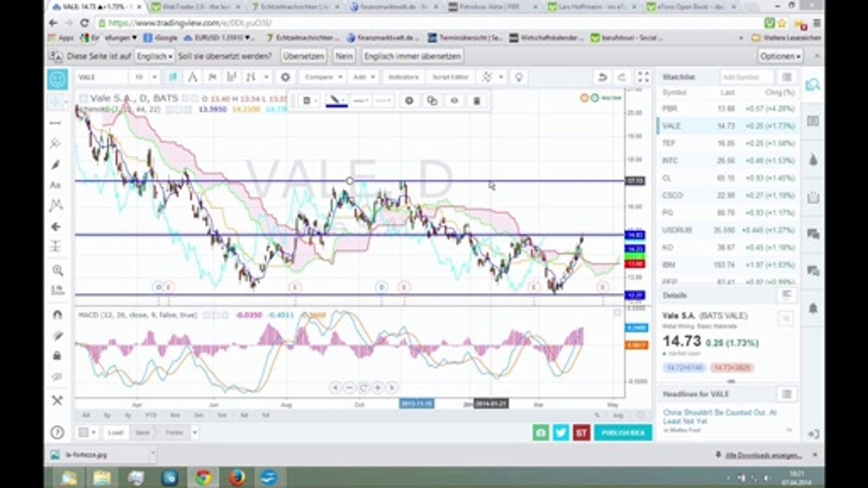Open line color swatch in floating toolbar
Image resolution: width=868 pixels, height=488 pixels.
coord(337,101)
